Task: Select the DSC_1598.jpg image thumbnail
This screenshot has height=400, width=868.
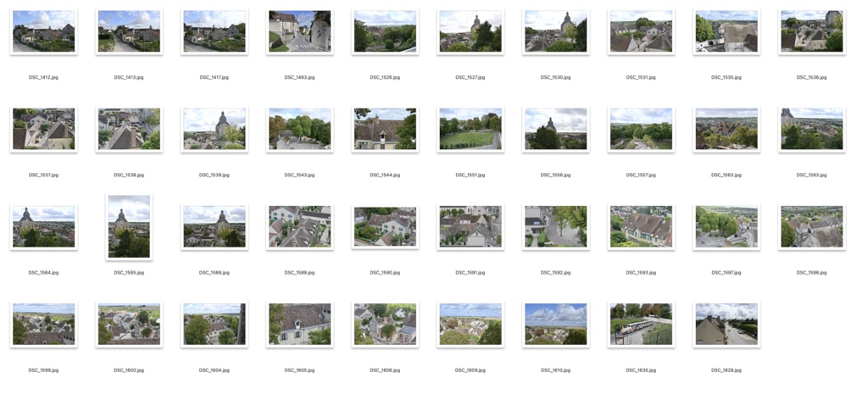Action: click(811, 227)
